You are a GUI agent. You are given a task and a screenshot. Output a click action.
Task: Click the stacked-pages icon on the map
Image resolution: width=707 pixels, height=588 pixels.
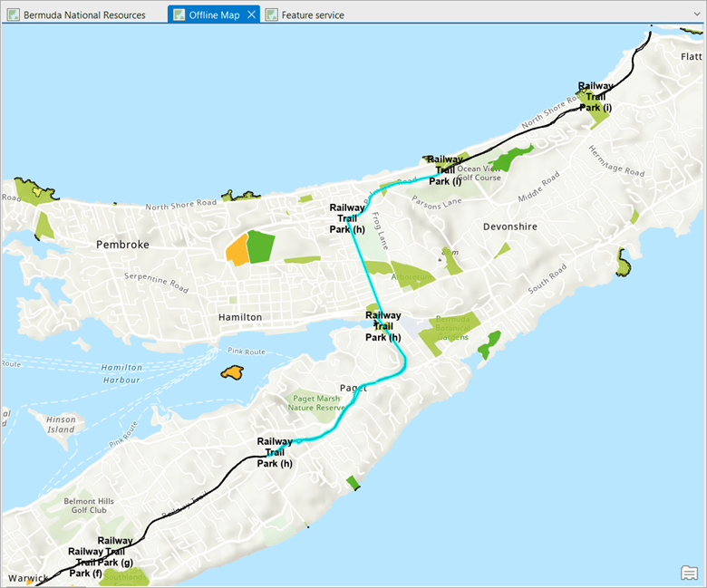coord(689,573)
